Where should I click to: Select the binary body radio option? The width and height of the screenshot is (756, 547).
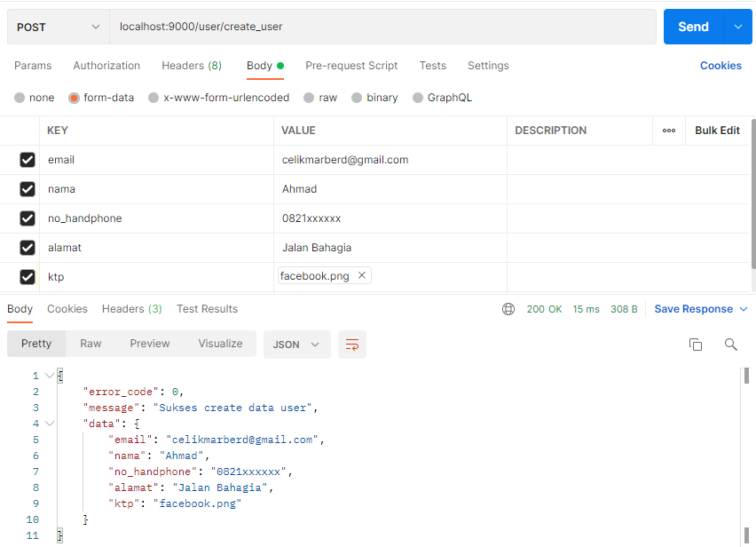click(357, 98)
